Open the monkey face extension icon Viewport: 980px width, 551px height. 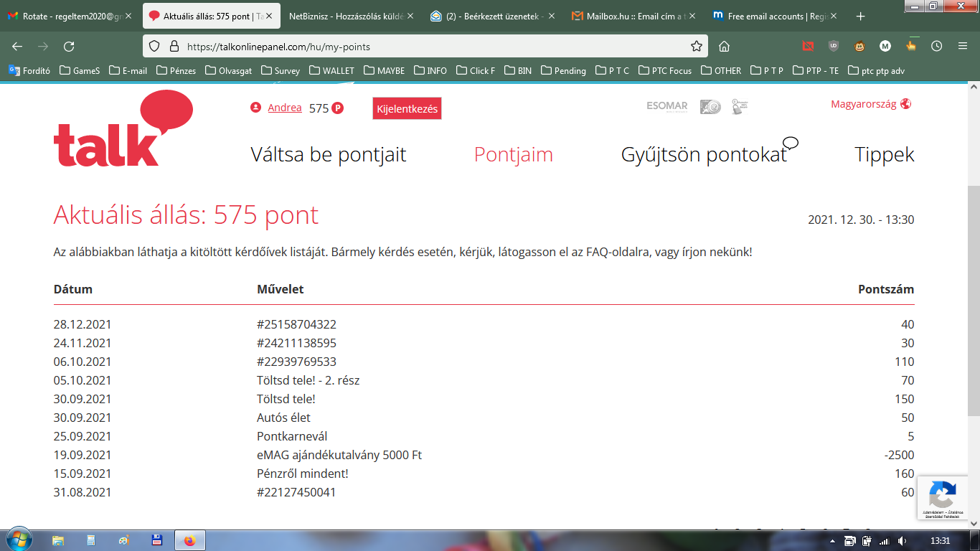tap(859, 46)
